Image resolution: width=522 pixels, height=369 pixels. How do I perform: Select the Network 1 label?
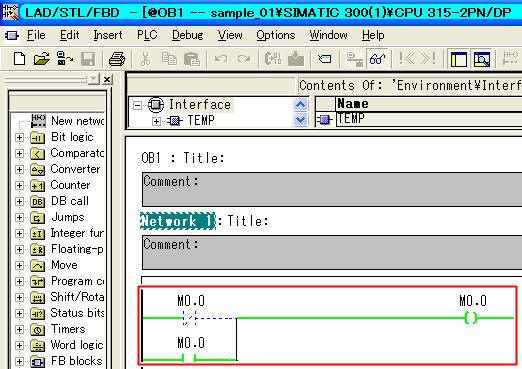[x=178, y=221]
